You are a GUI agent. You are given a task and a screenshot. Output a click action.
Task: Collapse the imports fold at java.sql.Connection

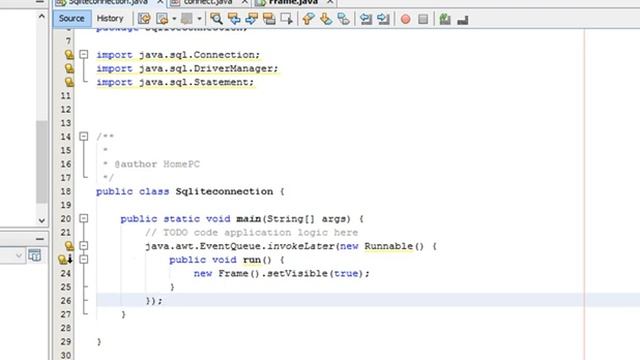(x=84, y=54)
